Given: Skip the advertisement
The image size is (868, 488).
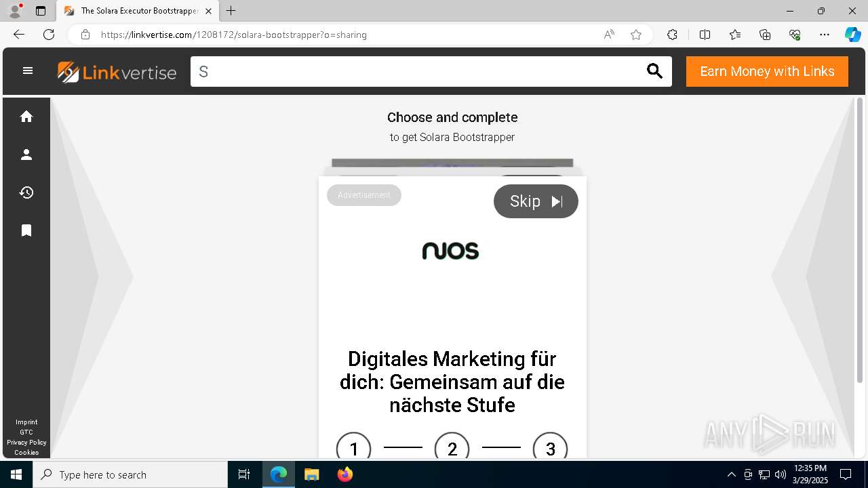Looking at the screenshot, I should coord(536,201).
